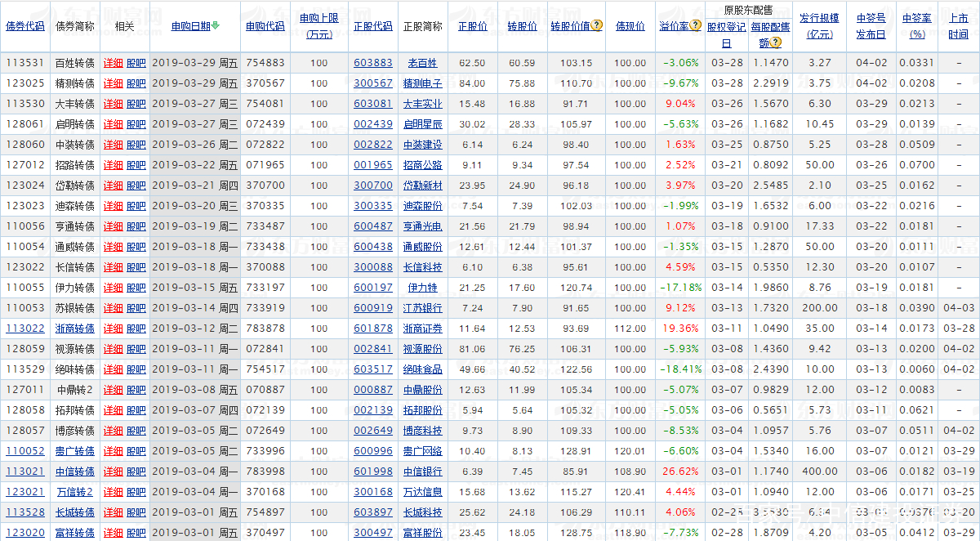Open bond code link 123020
This screenshot has width=980, height=541.
pos(25,533)
